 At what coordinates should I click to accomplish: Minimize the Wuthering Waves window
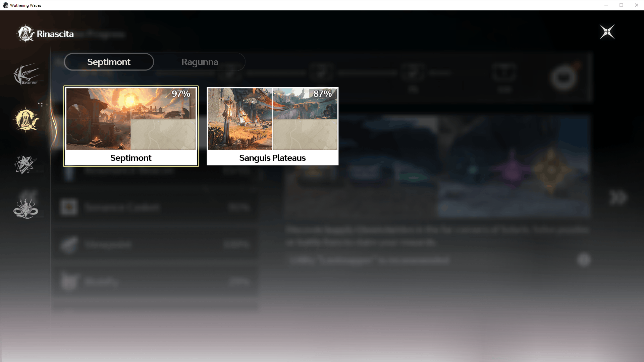[x=606, y=5]
